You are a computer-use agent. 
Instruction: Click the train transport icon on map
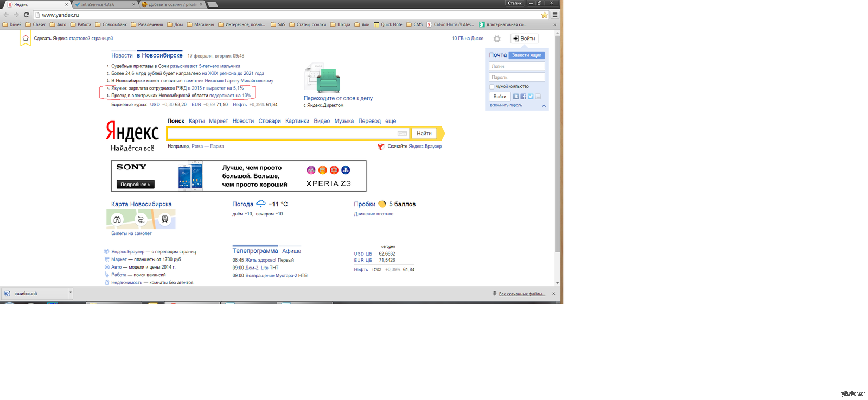tap(165, 219)
